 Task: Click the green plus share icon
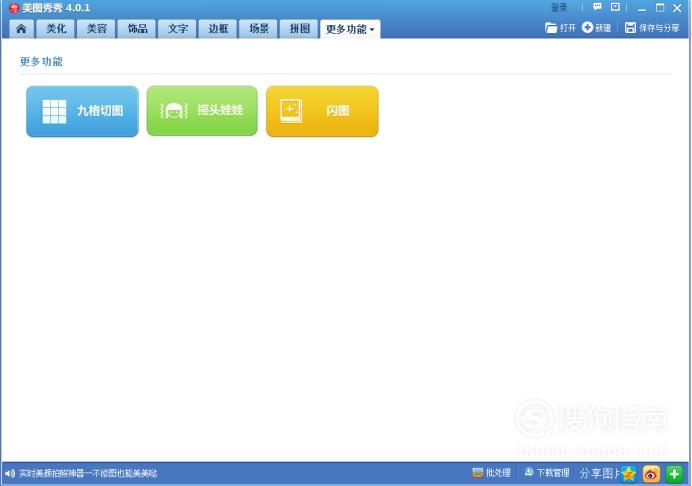pyautogui.click(x=674, y=474)
